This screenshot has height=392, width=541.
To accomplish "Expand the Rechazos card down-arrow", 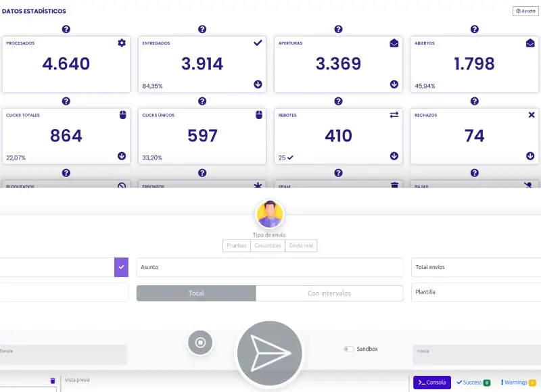I will click(531, 156).
